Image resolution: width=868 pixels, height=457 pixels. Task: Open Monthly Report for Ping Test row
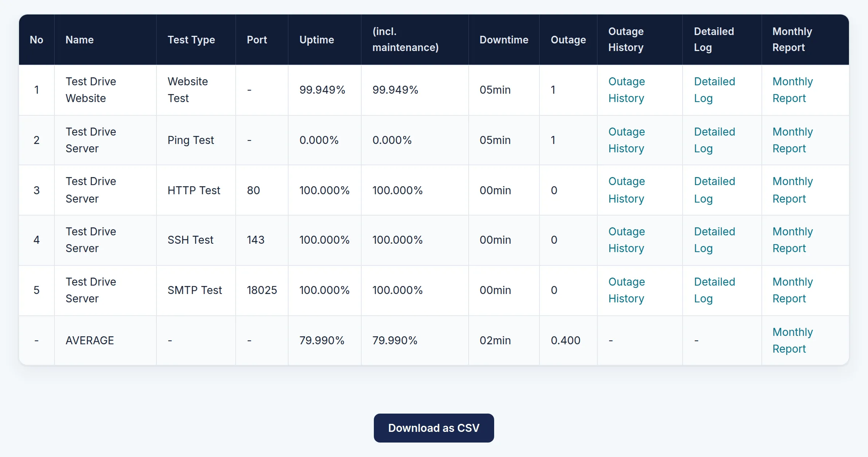[x=793, y=140]
